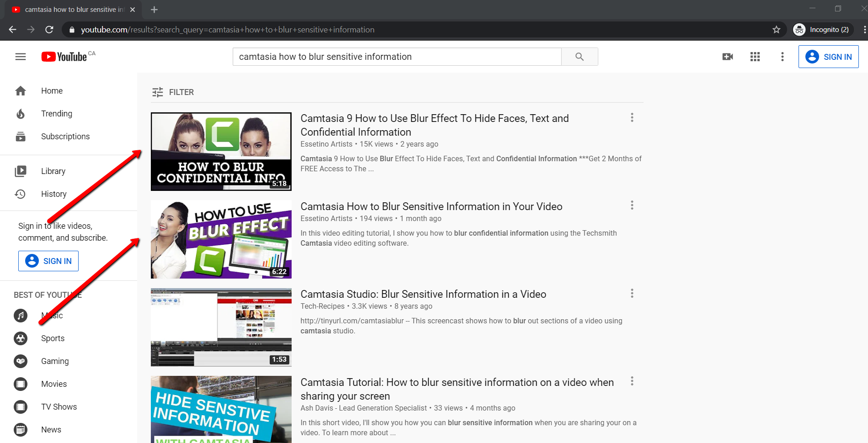Go to YouTube home via logo
Screen dimensions: 868x443
click(x=64, y=57)
